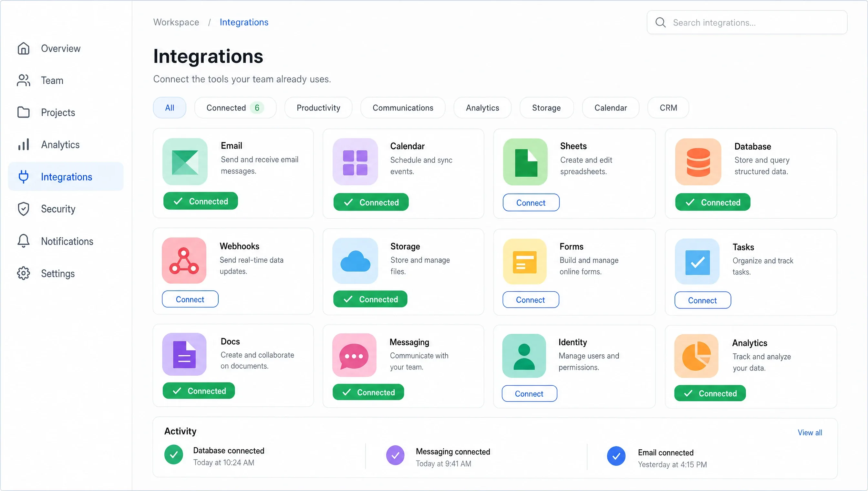The image size is (868, 491).
Task: Click the Database orange cylinder icon
Action: click(698, 162)
